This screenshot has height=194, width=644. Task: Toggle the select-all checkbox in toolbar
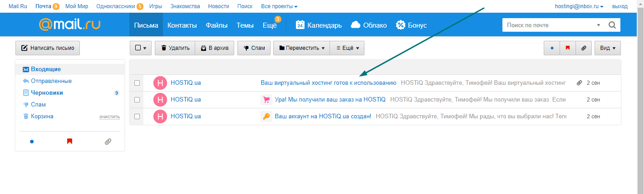(138, 48)
